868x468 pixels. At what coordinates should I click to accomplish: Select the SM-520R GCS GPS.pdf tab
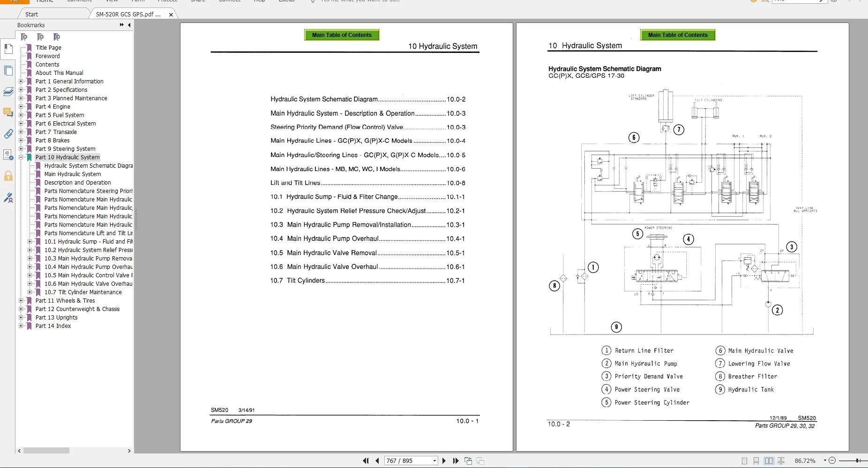pyautogui.click(x=128, y=15)
